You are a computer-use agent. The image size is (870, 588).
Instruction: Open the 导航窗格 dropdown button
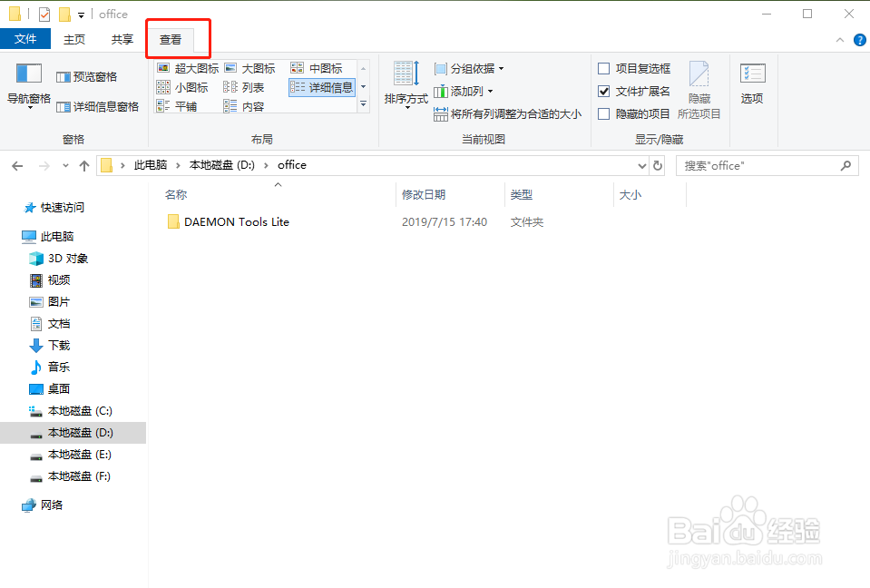tap(29, 86)
